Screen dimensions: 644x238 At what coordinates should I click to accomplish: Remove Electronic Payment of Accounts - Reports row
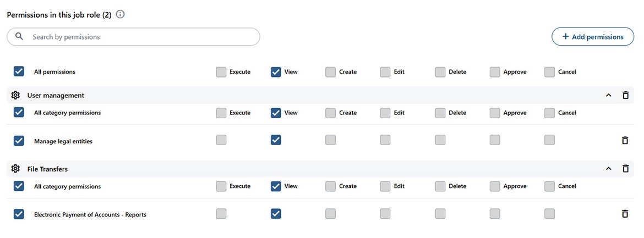[625, 214]
